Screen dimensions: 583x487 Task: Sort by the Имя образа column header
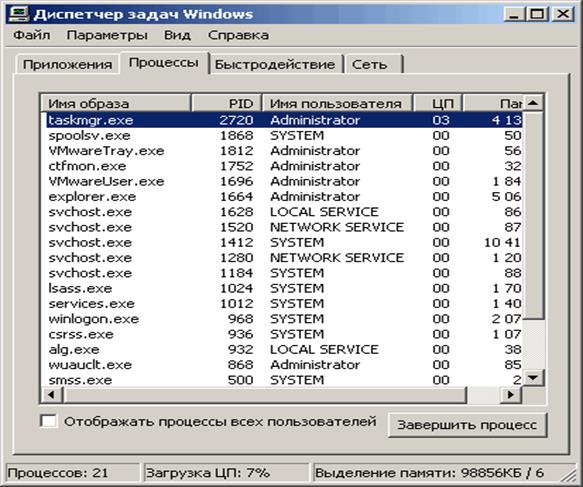pos(116,103)
